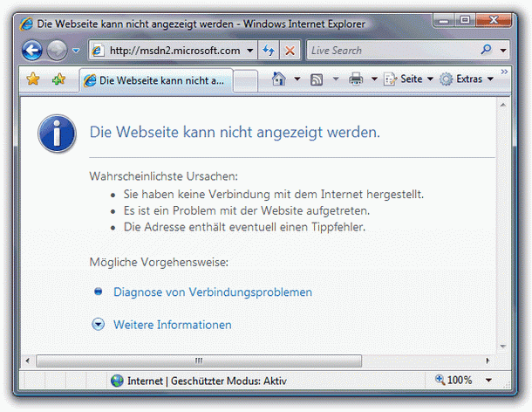Close the Internet Explorer window

pos(494,20)
